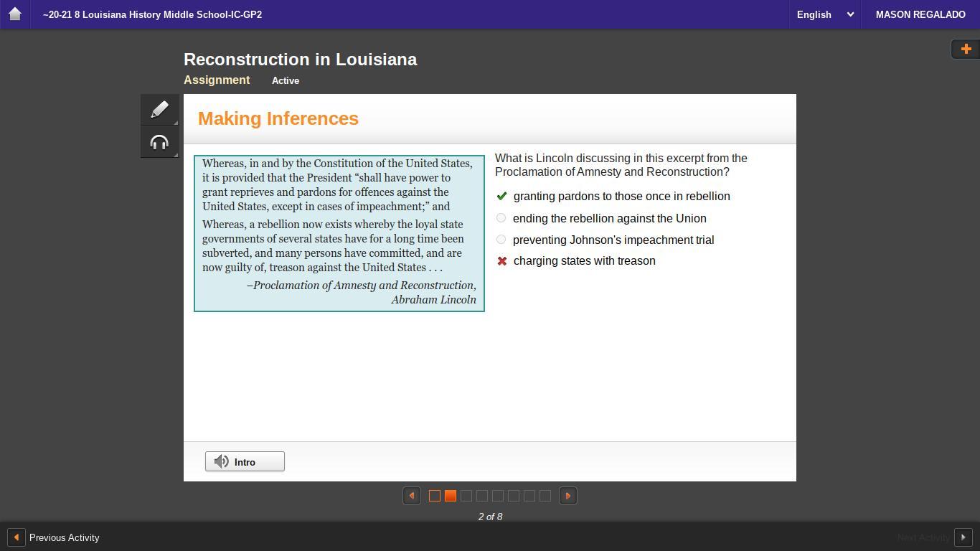Select 'ending the rebellion against the Union'
Screen dimensions: 980x551
click(x=501, y=218)
